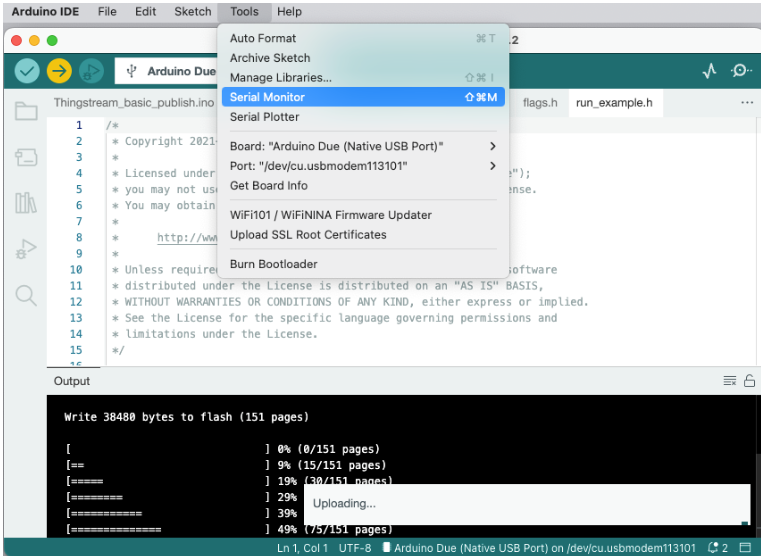Open the Debug panel in the sidebar
The image size is (761, 556).
pos(26,248)
